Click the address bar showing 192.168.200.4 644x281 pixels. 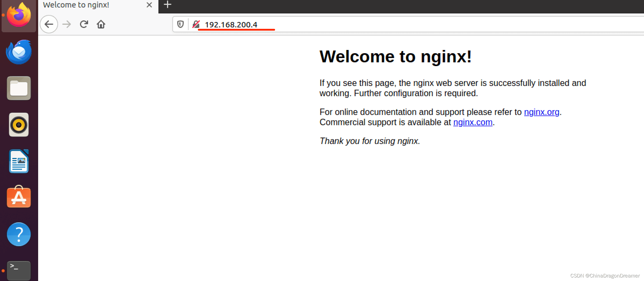408,24
